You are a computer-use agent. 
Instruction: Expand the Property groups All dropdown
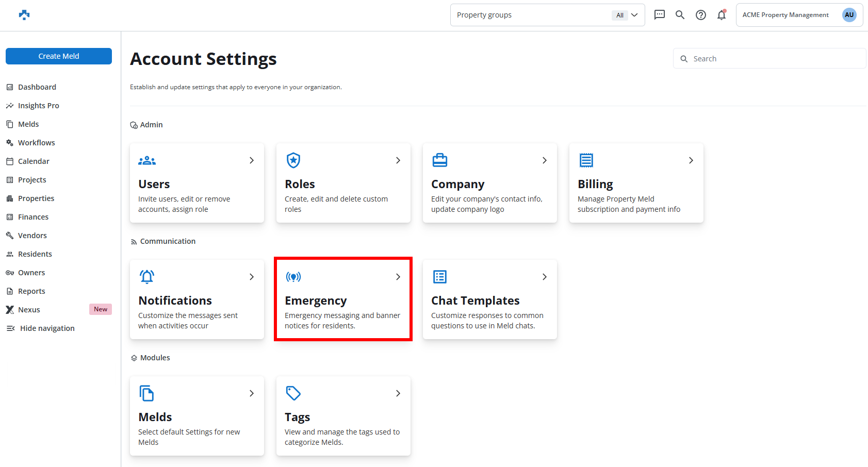click(x=627, y=15)
